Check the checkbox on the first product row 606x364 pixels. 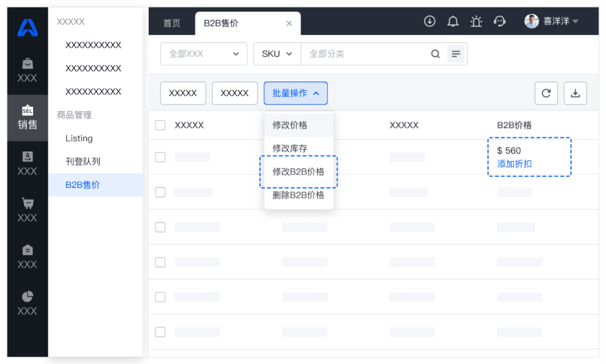click(160, 158)
